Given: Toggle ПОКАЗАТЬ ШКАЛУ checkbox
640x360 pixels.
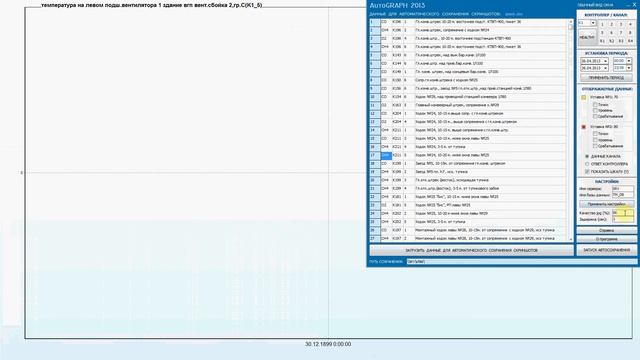Looking at the screenshot, I should [587, 172].
